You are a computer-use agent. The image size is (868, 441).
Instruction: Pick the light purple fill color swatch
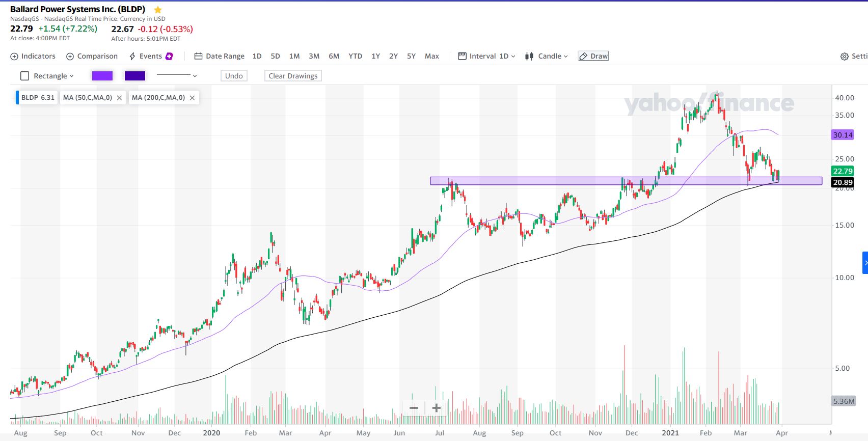[102, 76]
